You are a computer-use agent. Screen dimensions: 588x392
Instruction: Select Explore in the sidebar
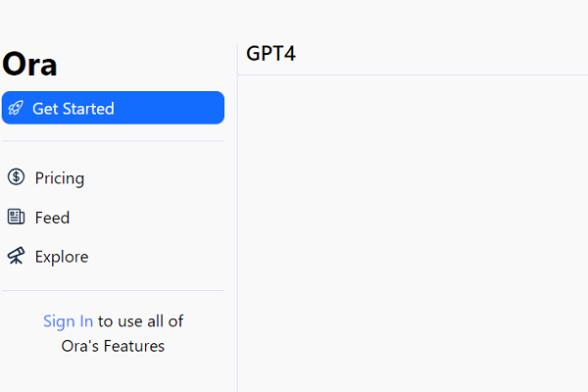(61, 256)
